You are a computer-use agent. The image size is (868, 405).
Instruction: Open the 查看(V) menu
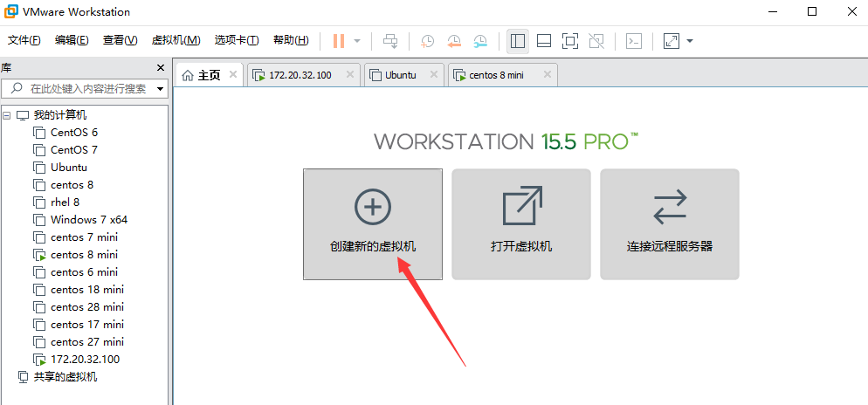point(121,40)
